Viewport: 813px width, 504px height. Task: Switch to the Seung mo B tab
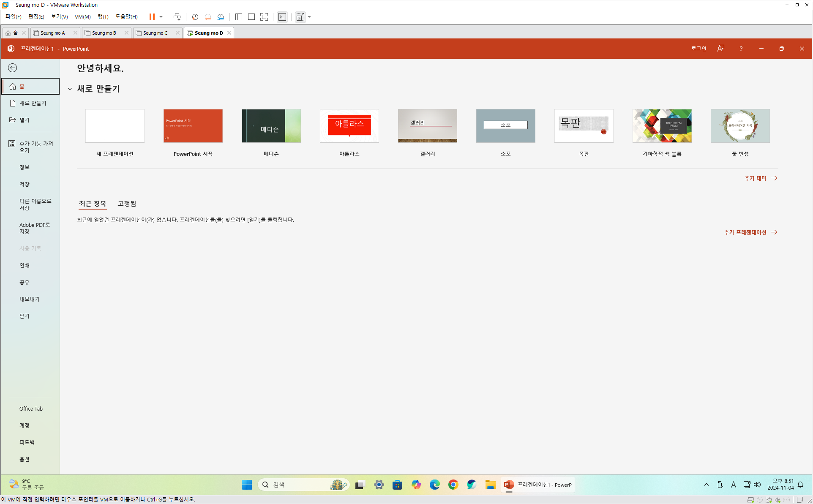tap(104, 33)
